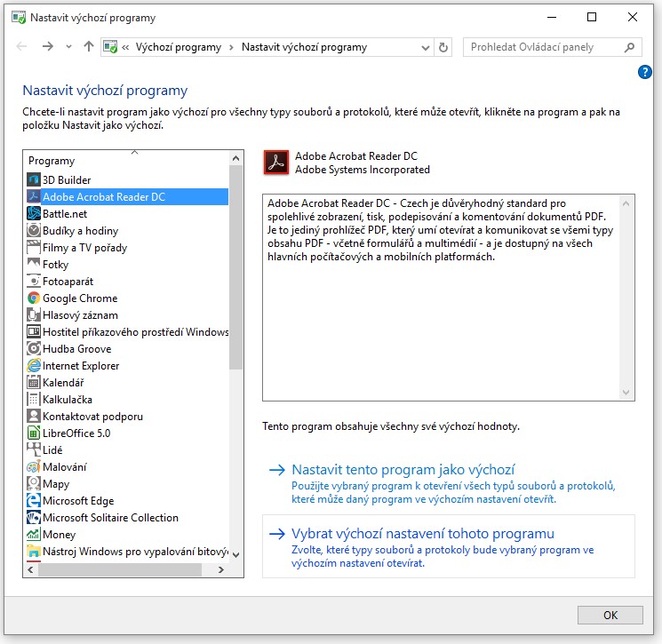
Task: Navigate forward with arrow button
Action: (48, 46)
